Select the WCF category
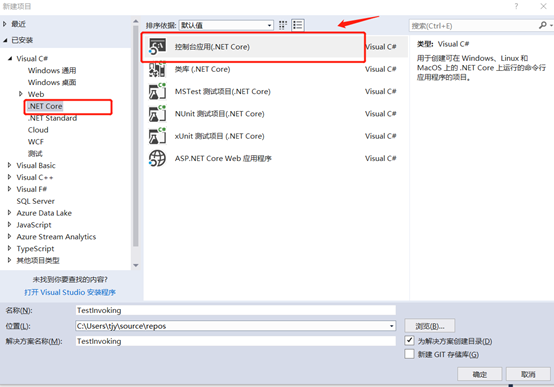 pos(36,142)
